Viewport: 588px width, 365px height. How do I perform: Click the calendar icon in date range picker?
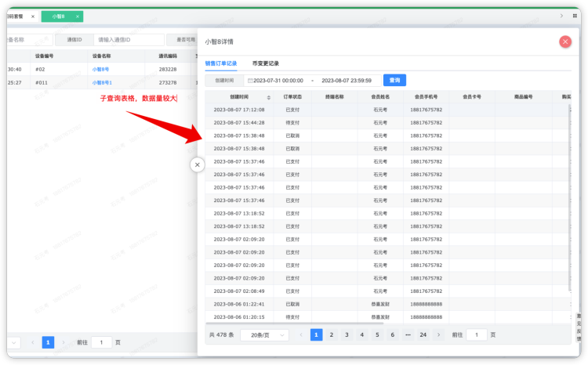249,81
